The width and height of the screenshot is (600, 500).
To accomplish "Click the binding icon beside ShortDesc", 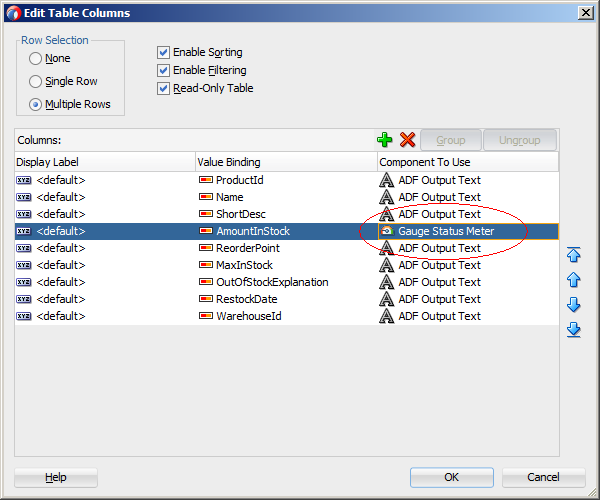I will point(206,213).
